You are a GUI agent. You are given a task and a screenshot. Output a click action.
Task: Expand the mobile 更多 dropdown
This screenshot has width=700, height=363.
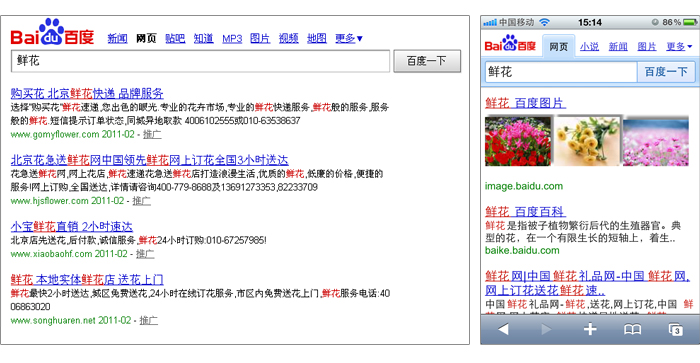[679, 46]
